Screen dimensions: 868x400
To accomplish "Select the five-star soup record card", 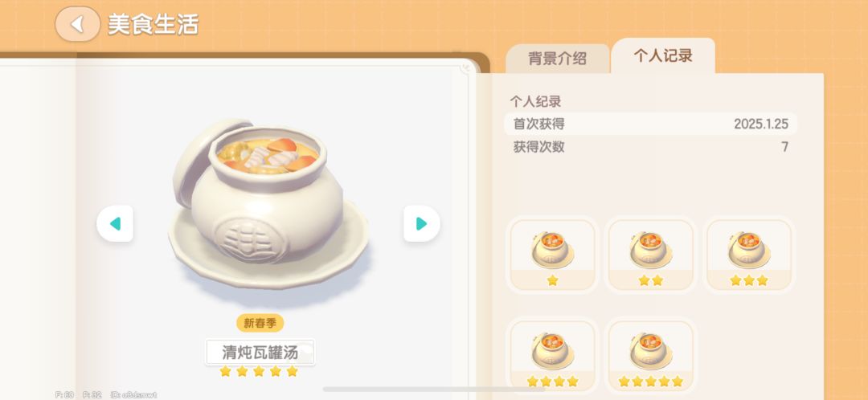I will click(650, 355).
